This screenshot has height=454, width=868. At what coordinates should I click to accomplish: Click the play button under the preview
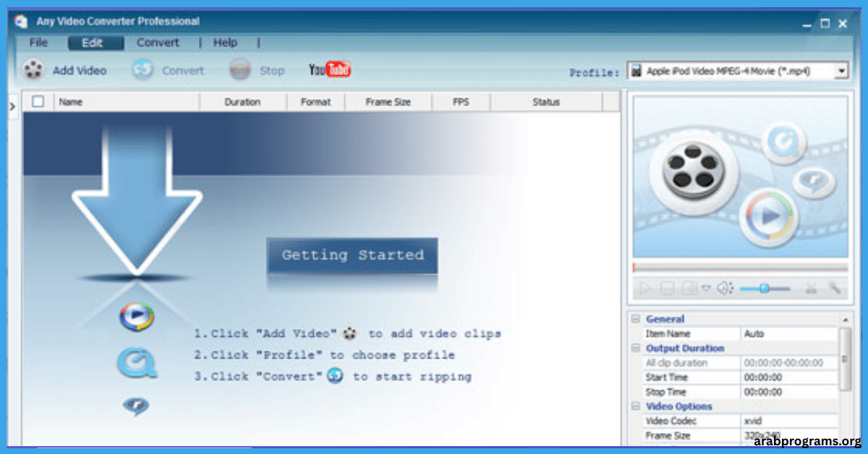(644, 288)
